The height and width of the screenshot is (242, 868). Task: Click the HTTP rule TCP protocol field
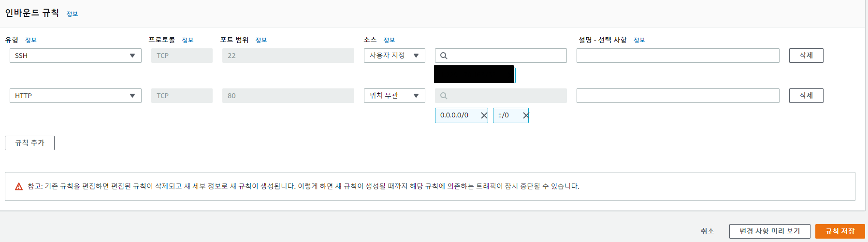click(x=182, y=96)
